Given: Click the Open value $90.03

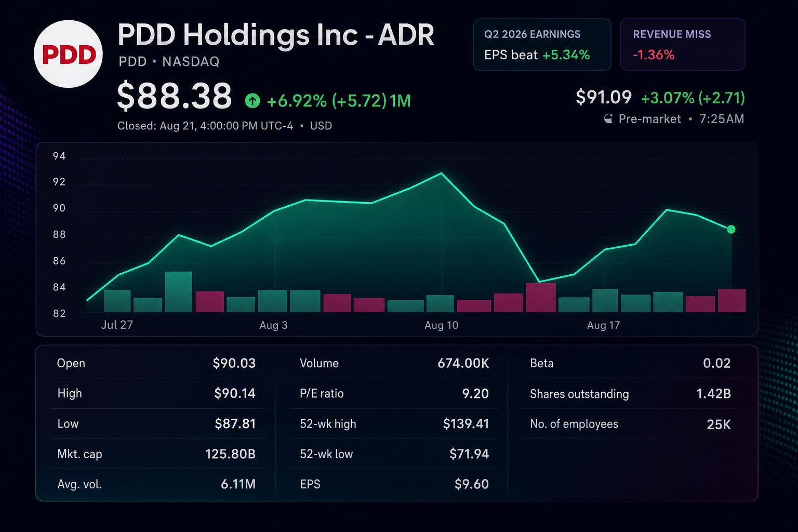Looking at the screenshot, I should 234,363.
